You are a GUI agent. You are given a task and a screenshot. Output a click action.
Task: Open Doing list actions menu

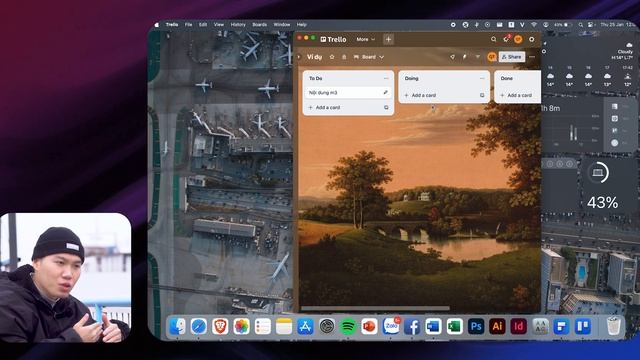coord(482,78)
